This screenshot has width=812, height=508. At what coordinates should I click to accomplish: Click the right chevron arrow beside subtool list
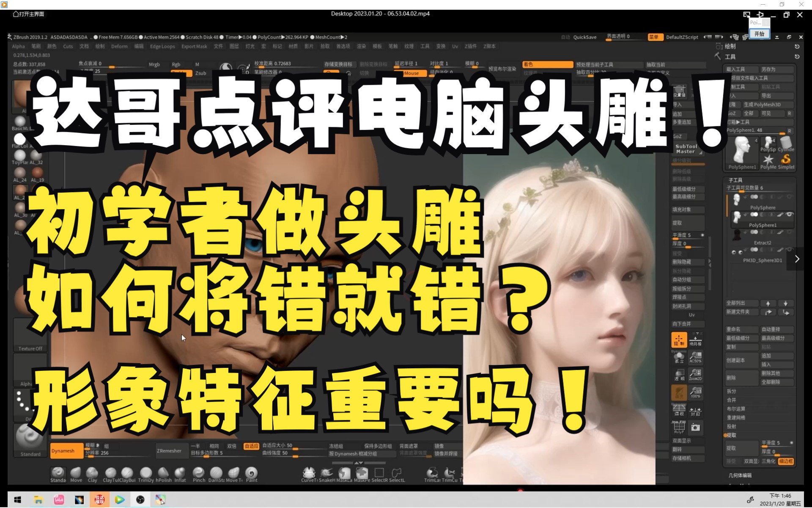tap(797, 259)
